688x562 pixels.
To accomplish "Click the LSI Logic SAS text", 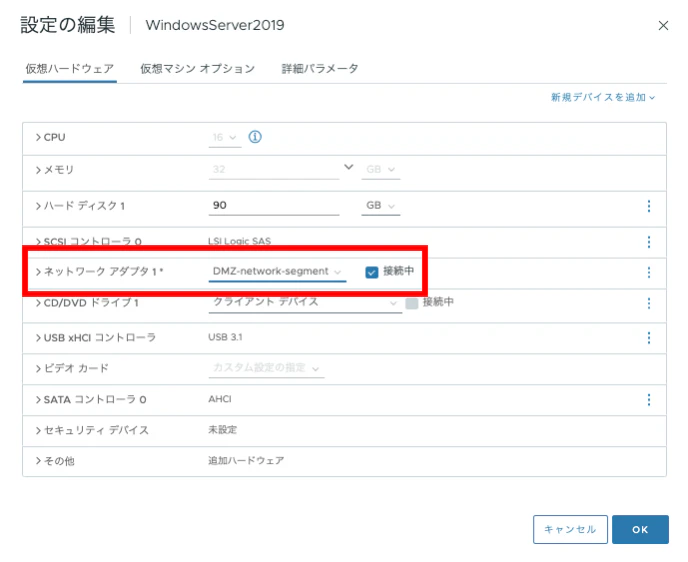I will (239, 241).
